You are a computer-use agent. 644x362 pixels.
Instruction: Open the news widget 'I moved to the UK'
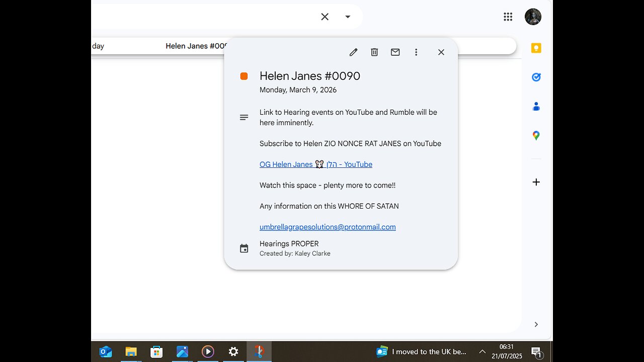point(422,351)
